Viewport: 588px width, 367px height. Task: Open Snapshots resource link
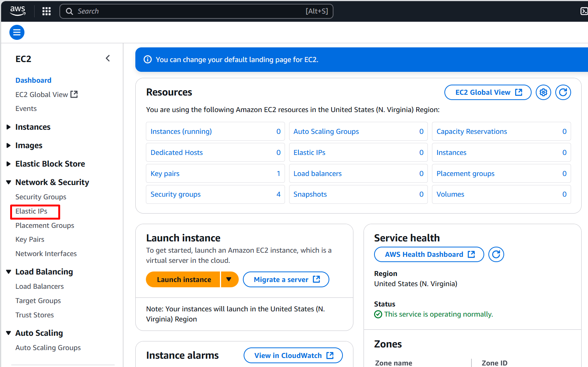(x=310, y=194)
